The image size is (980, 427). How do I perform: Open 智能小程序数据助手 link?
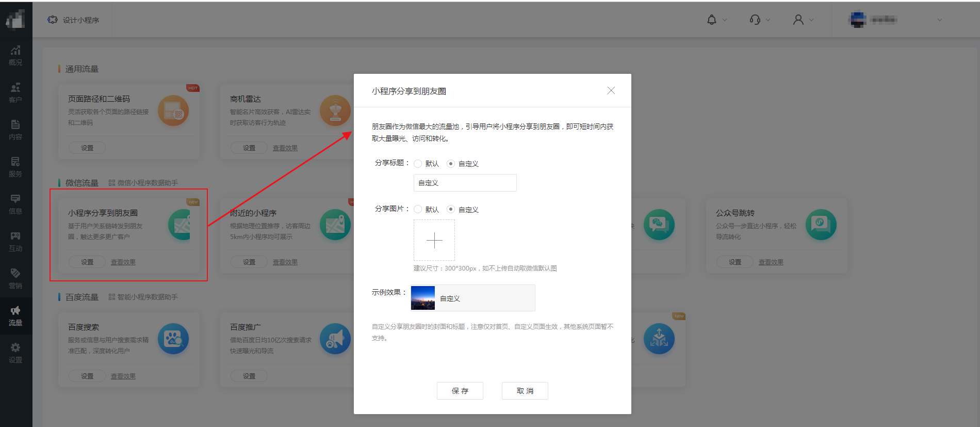click(143, 297)
